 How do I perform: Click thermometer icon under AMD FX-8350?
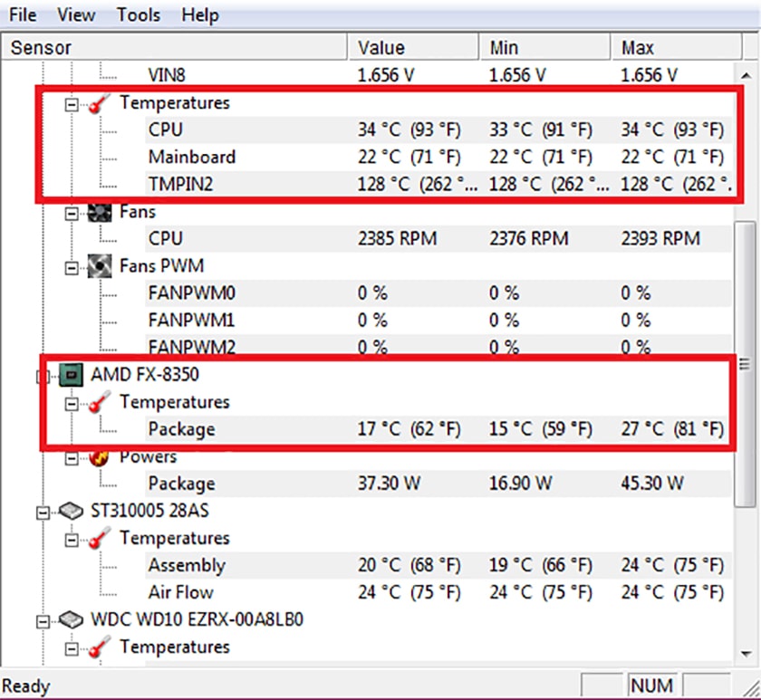(x=100, y=402)
